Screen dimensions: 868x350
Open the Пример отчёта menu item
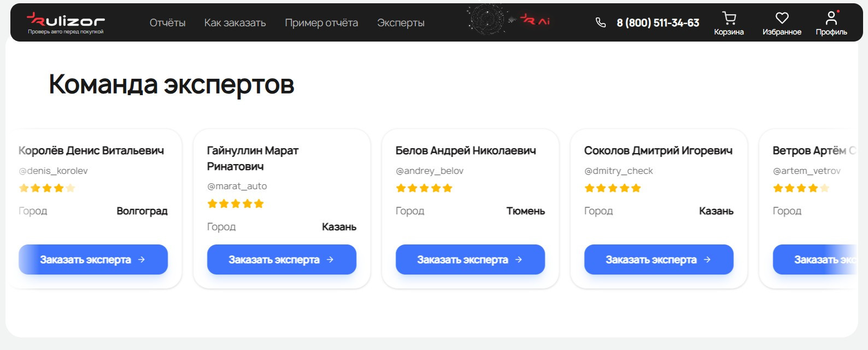[x=321, y=23]
